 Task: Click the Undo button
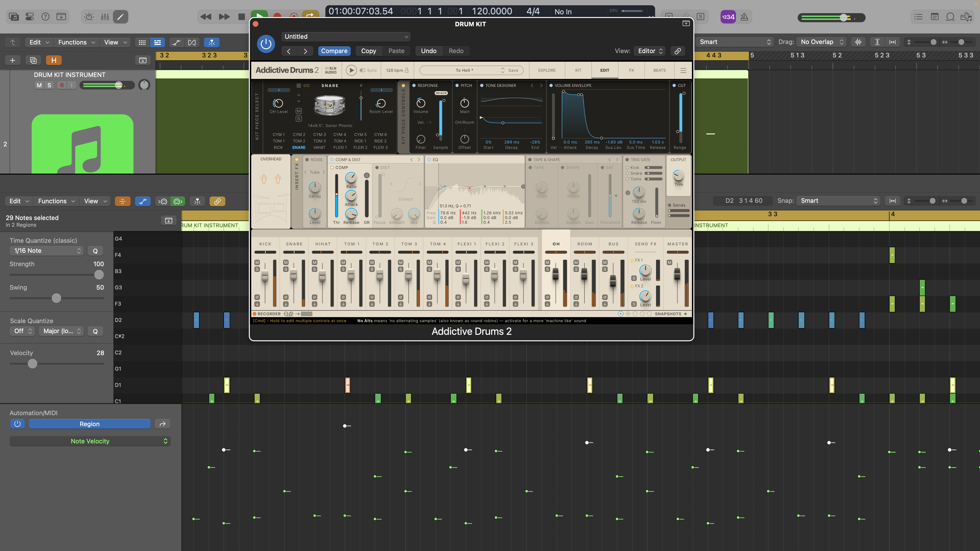point(428,51)
